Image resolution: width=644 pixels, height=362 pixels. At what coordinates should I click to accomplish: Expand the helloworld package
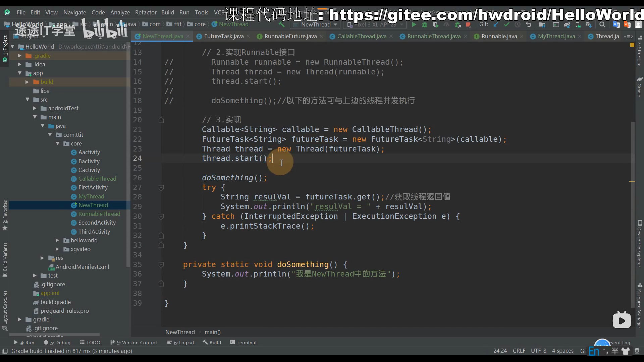tap(57, 240)
